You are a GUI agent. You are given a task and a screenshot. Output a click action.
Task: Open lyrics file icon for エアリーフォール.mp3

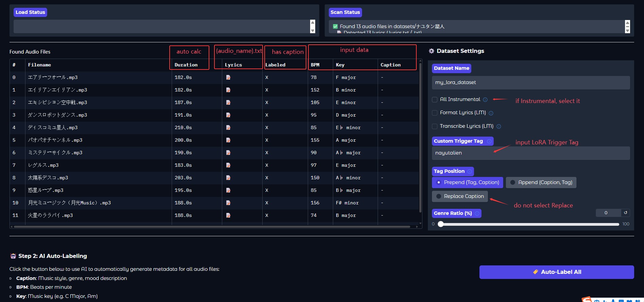228,78
